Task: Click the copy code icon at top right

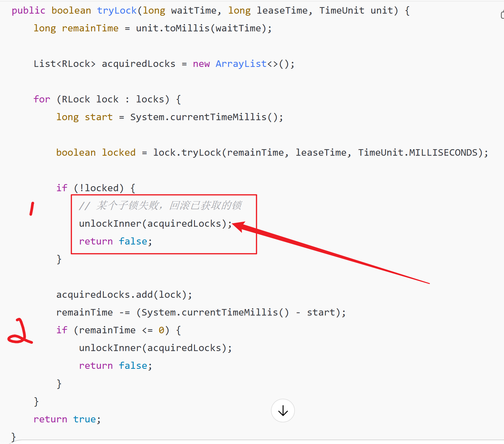Action: point(502,15)
